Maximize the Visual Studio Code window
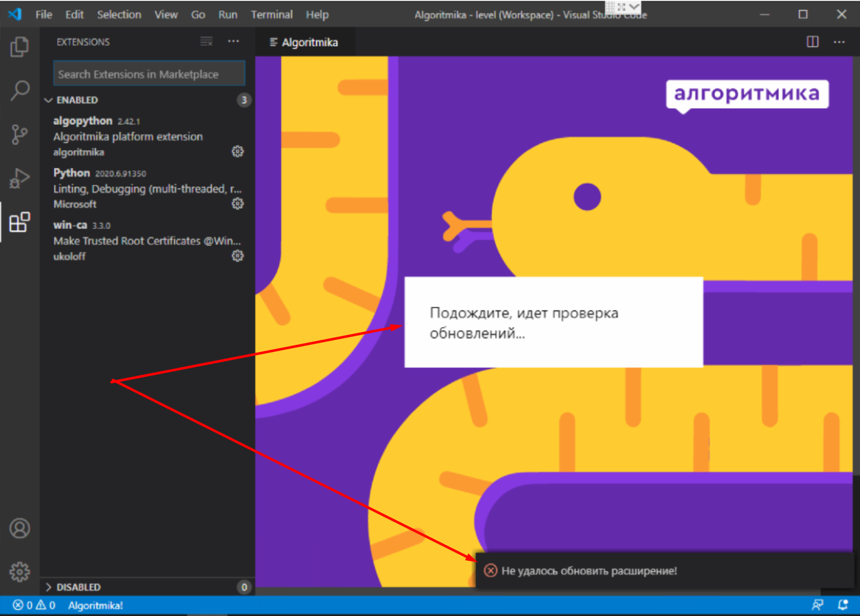This screenshot has width=860, height=616. coord(803,14)
